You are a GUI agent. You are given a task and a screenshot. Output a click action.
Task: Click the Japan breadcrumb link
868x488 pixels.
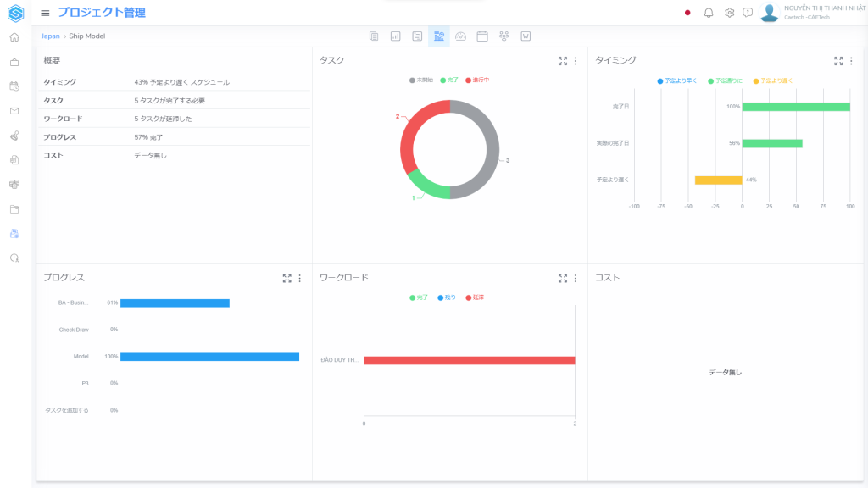pyautogui.click(x=50, y=36)
